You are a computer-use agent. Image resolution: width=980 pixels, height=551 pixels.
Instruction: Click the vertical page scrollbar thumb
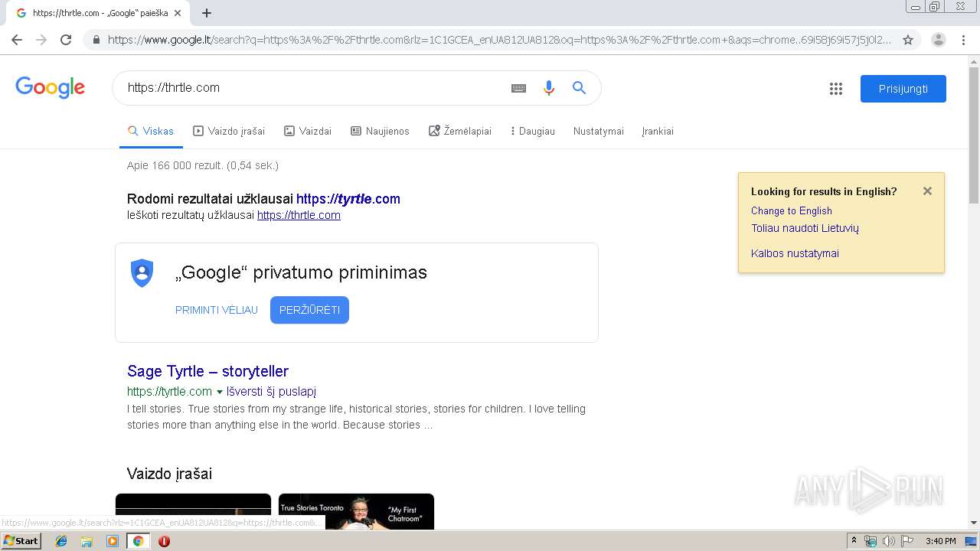pos(974,136)
